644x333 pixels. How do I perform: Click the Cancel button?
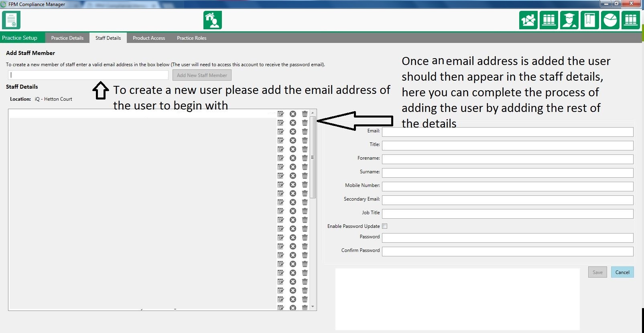(x=622, y=272)
